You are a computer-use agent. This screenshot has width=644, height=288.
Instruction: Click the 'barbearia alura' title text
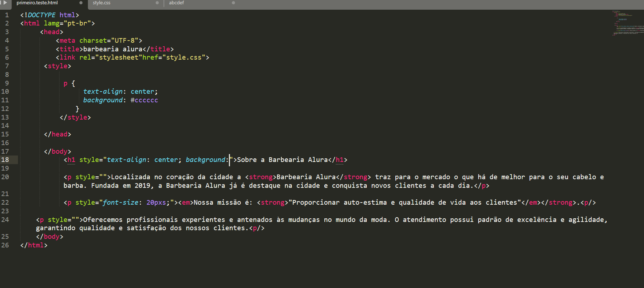coord(113,49)
